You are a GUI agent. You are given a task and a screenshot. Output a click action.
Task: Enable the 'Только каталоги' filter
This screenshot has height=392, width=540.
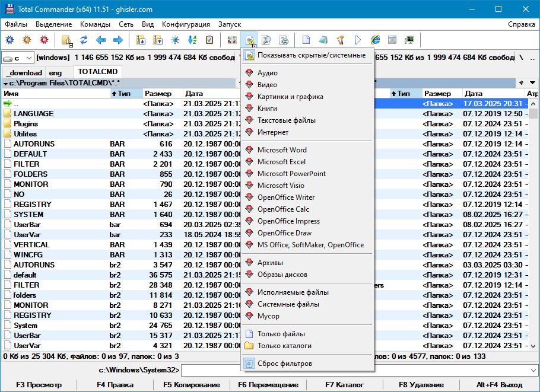pyautogui.click(x=284, y=346)
